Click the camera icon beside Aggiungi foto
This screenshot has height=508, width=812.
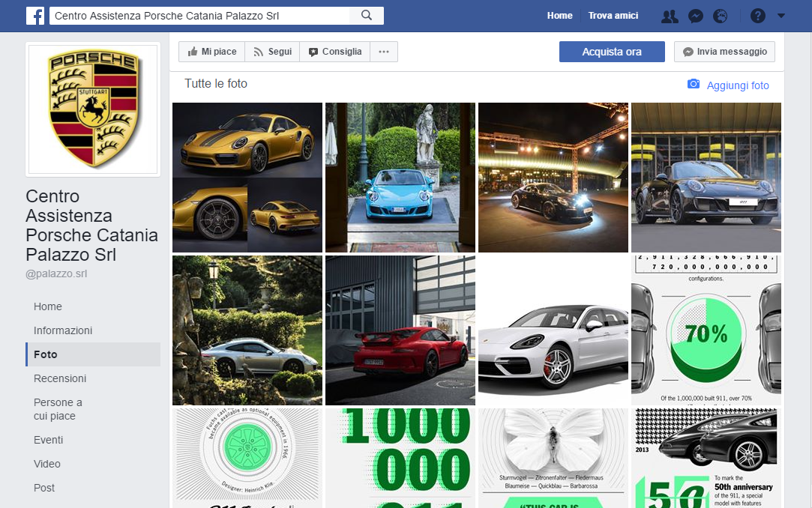tap(694, 84)
